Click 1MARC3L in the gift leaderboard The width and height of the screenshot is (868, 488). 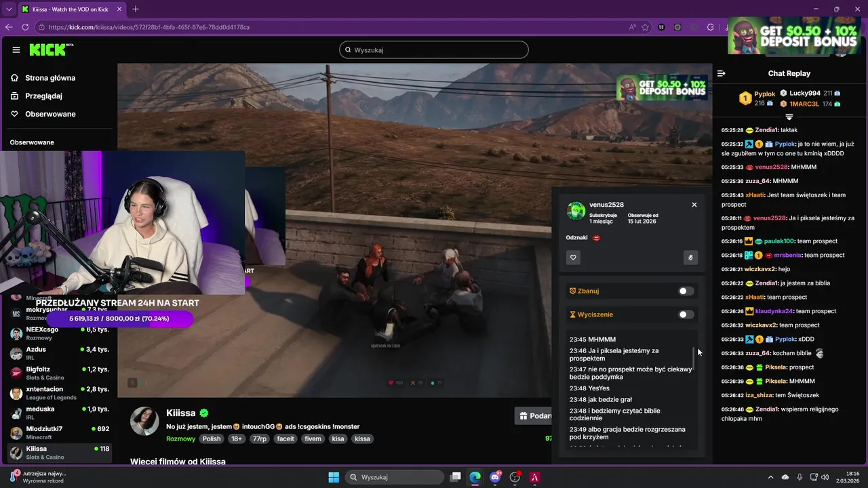point(804,104)
